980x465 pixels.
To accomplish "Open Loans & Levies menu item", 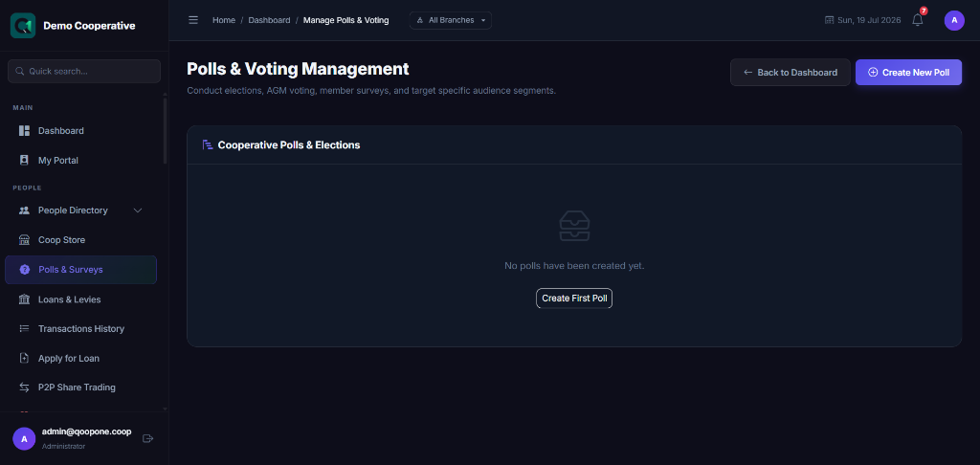I will [x=80, y=299].
